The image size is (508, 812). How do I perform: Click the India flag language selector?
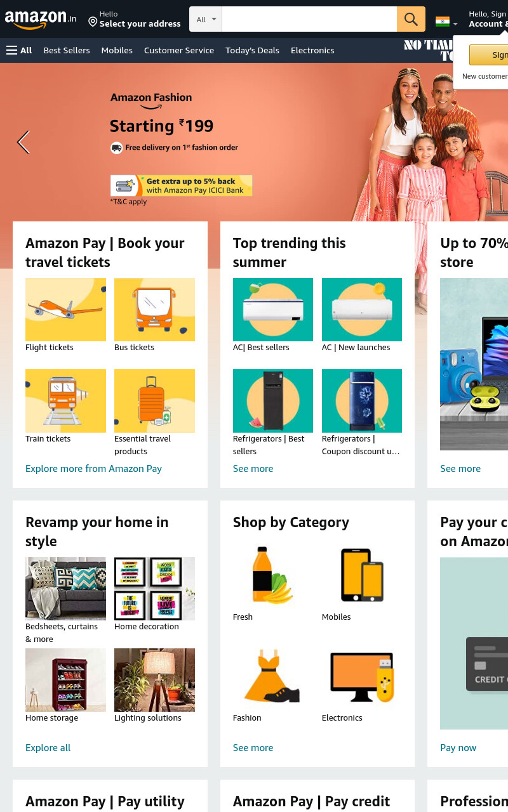point(446,22)
